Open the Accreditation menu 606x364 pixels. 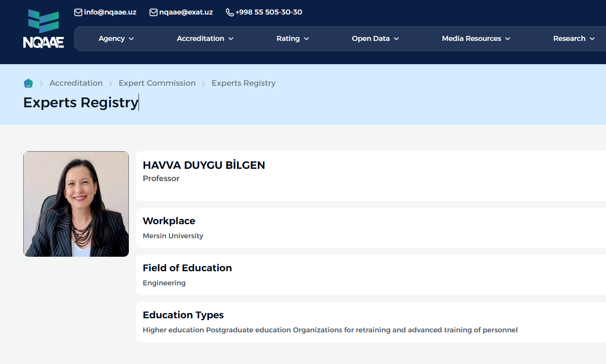tap(205, 39)
